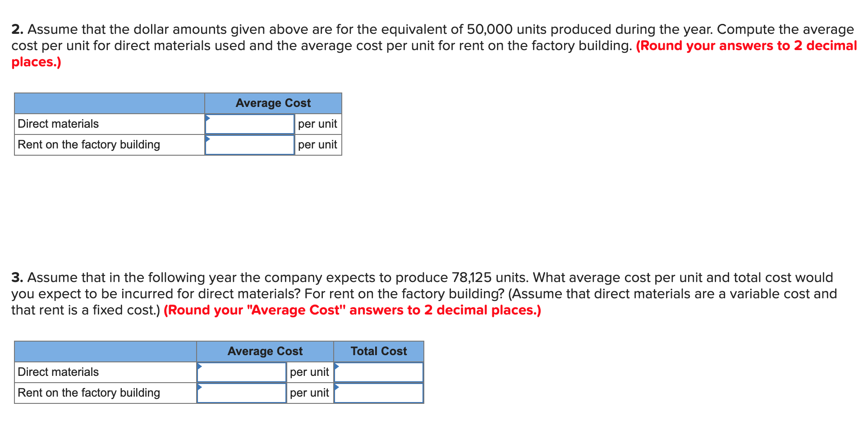The width and height of the screenshot is (868, 421).
Task: Select the Rent on factory building input in question 2
Action: tap(249, 144)
